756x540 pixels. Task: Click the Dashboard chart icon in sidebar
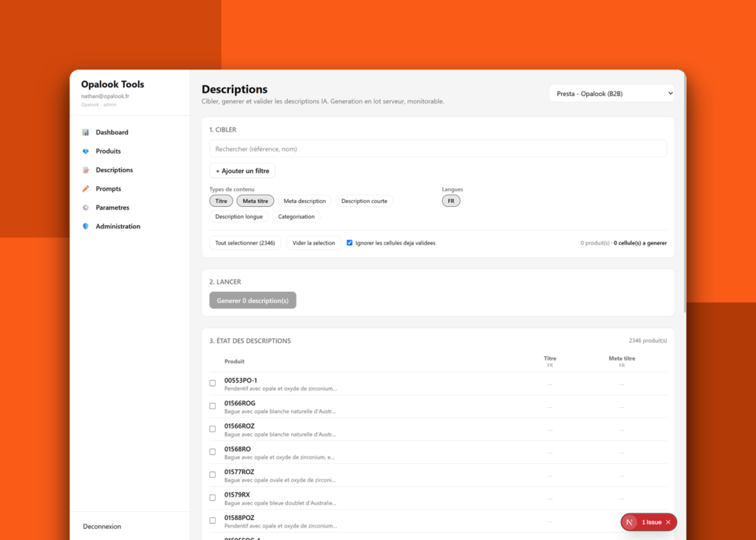pos(86,132)
